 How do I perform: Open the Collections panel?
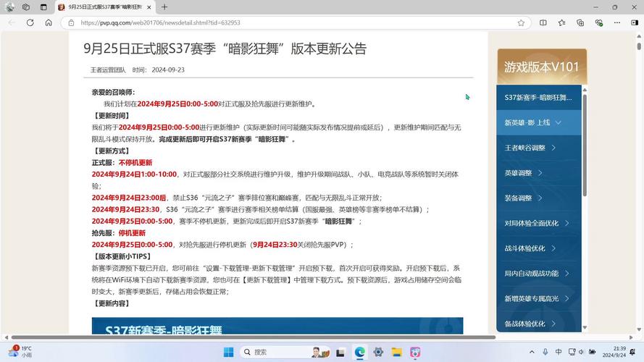[580, 22]
